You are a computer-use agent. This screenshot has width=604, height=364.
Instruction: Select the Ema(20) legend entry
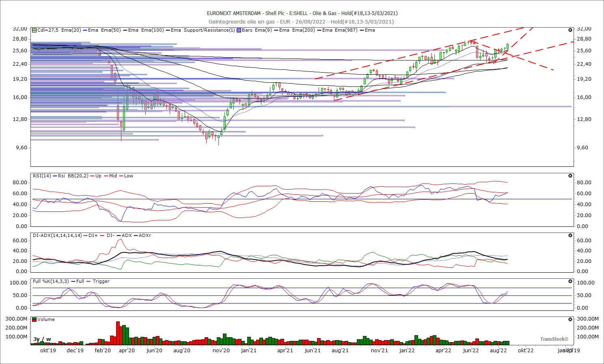[x=71, y=30]
